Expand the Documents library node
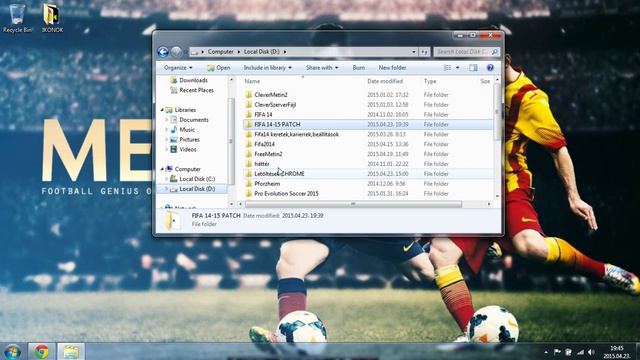 pos(167,120)
